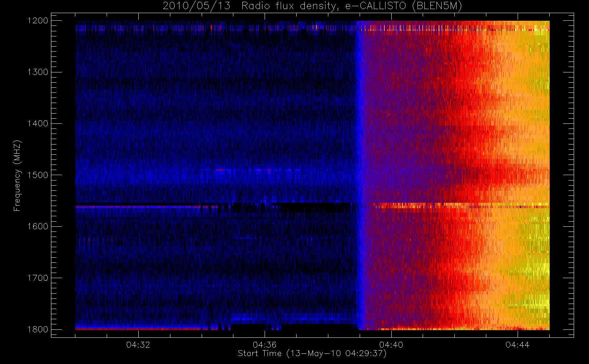This screenshot has width=589, height=364.
Task: Click the 1300 frequency axis label
Action: tap(38, 72)
